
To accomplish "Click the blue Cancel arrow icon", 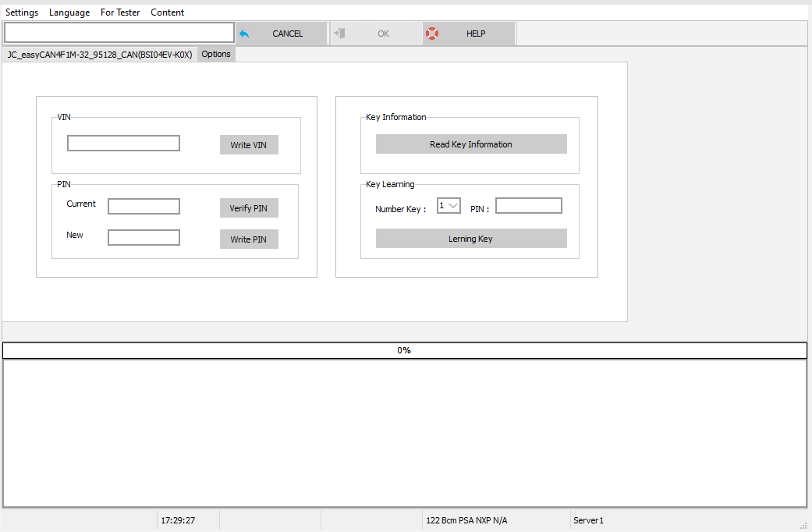I will pyautogui.click(x=243, y=33).
